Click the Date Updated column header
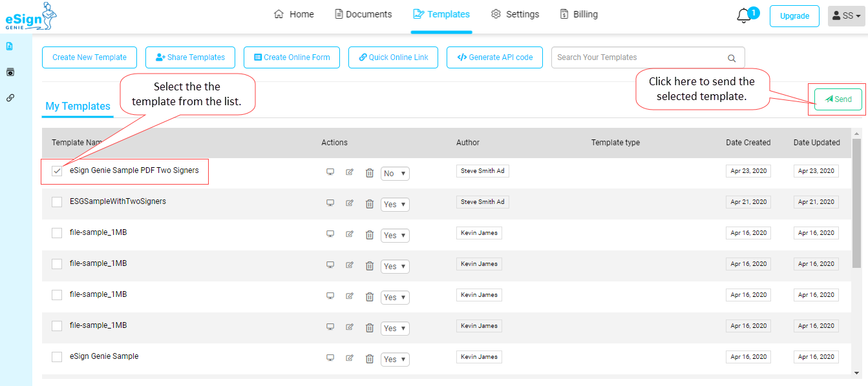 (x=817, y=143)
